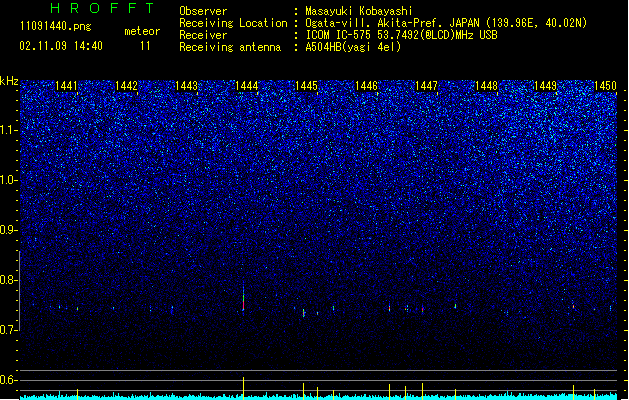The image size is (629, 400).
Task: Click the 0.9 frequency axis label
Action: point(9,230)
